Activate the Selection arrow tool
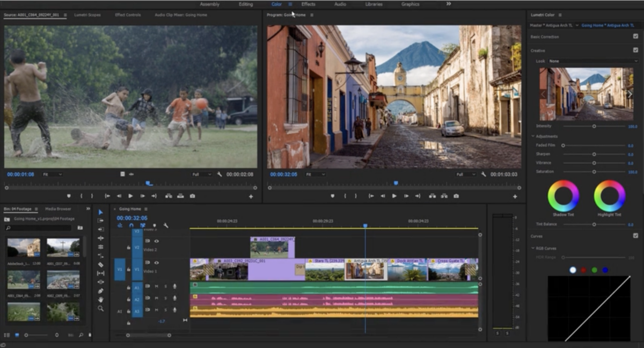This screenshot has height=348, width=644. tap(100, 212)
